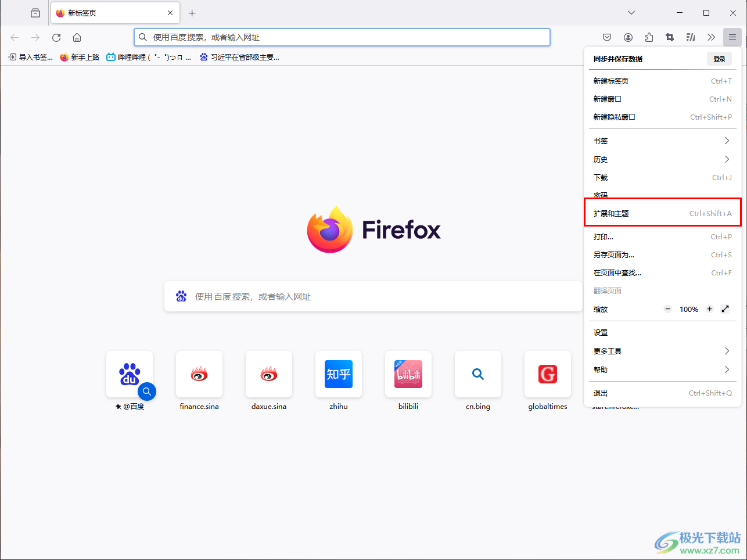
Task: Open 新手上路 bookmark
Action: (x=80, y=57)
